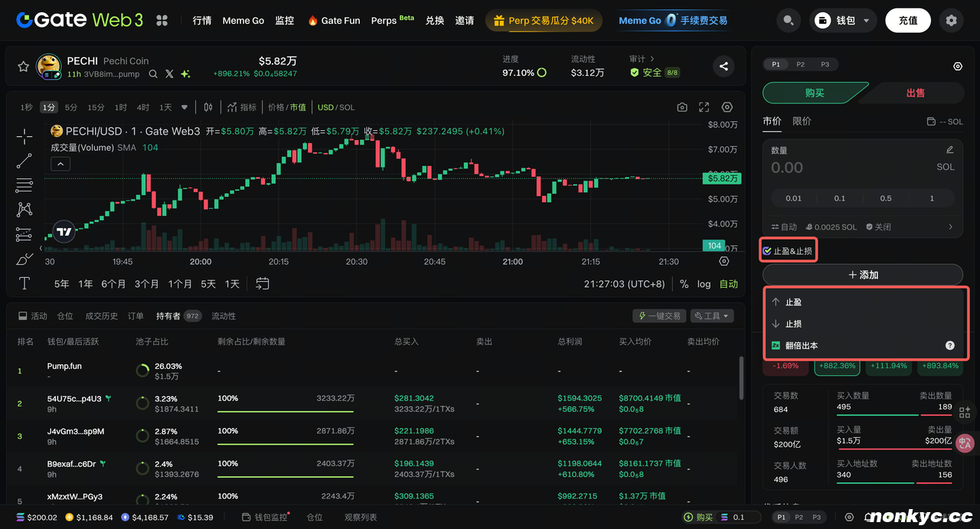Screen dimensions: 980x529
Task: Select preset P3 in trade panel
Action: (x=825, y=64)
